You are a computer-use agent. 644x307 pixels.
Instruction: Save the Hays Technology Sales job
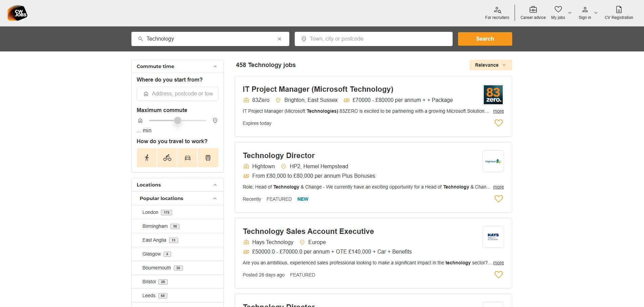pyautogui.click(x=499, y=275)
